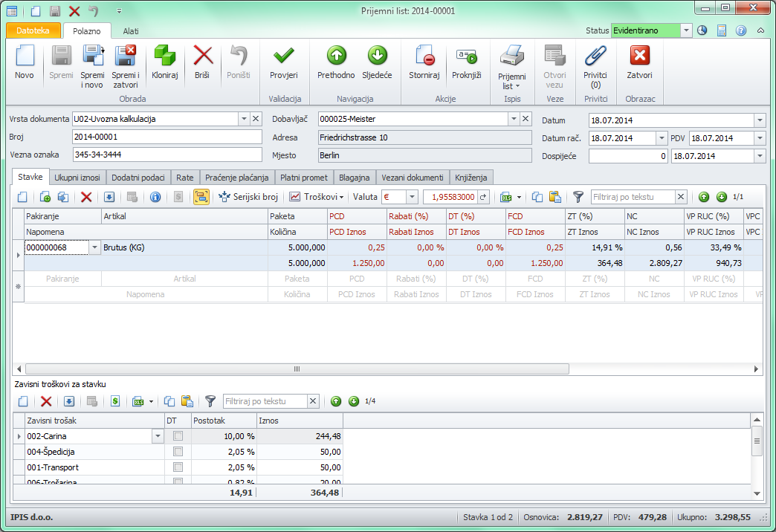776x532 pixels.
Task: Click the red X delete icon in Zavisni troškovi toolbar
Action: [x=46, y=401]
